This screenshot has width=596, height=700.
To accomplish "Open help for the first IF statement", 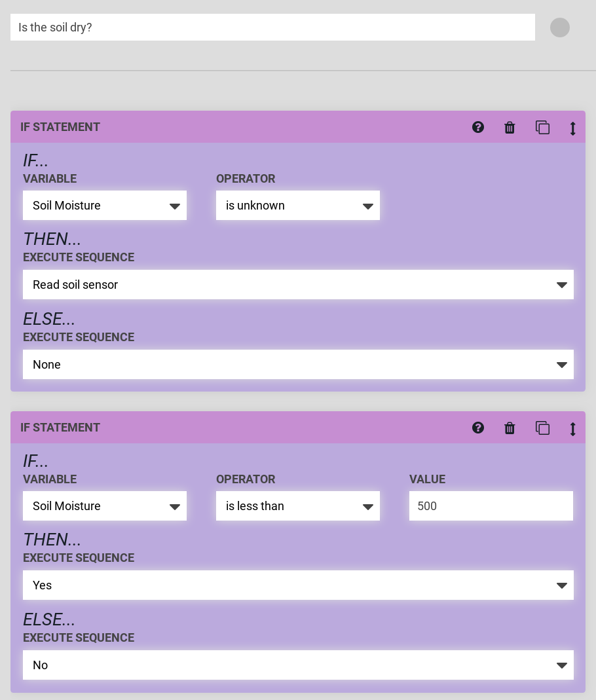I will coord(477,127).
